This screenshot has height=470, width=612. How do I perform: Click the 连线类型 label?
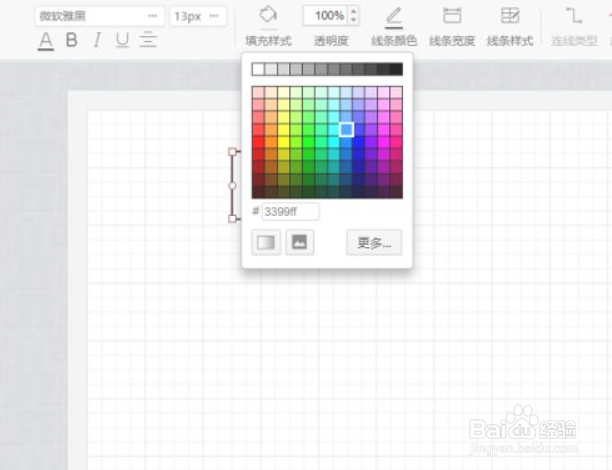(x=574, y=41)
